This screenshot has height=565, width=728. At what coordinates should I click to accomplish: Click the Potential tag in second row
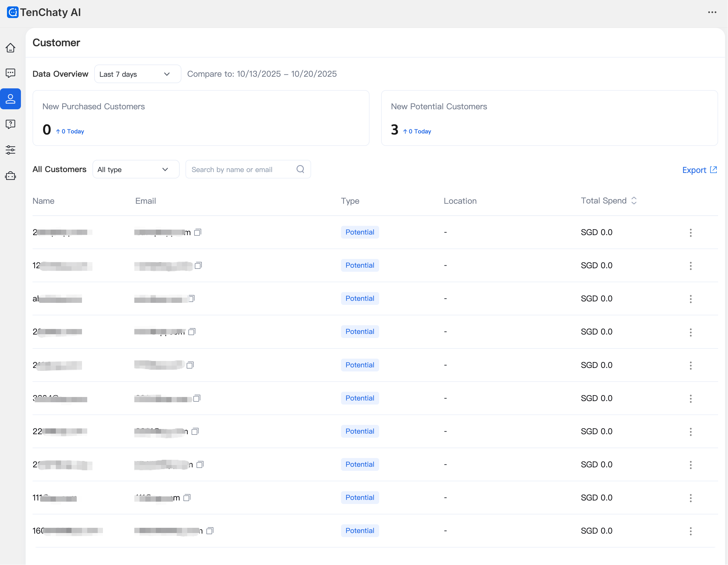[359, 266]
